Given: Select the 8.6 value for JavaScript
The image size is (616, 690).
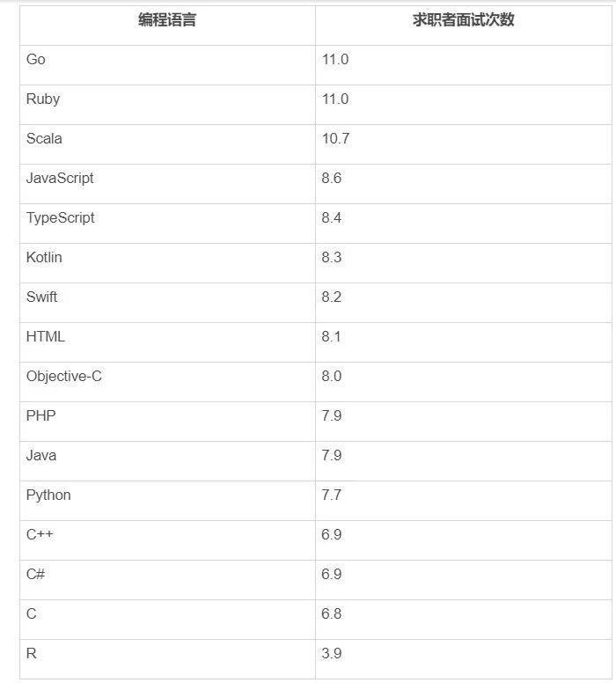Looking at the screenshot, I should click(x=332, y=179).
